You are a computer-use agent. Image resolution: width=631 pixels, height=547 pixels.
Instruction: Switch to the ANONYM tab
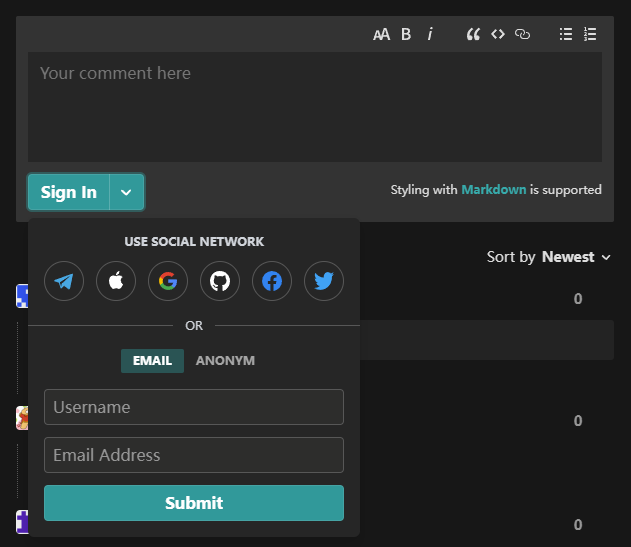point(225,361)
